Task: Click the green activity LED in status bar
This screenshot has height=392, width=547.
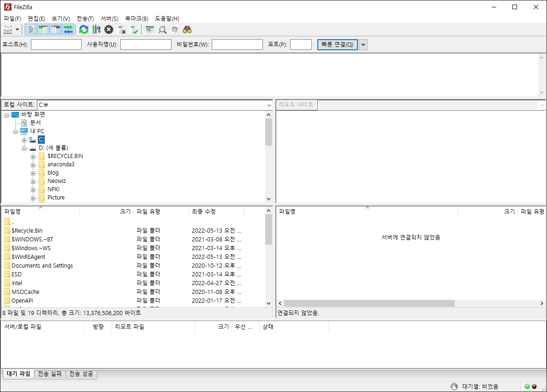Action: pyautogui.click(x=527, y=386)
